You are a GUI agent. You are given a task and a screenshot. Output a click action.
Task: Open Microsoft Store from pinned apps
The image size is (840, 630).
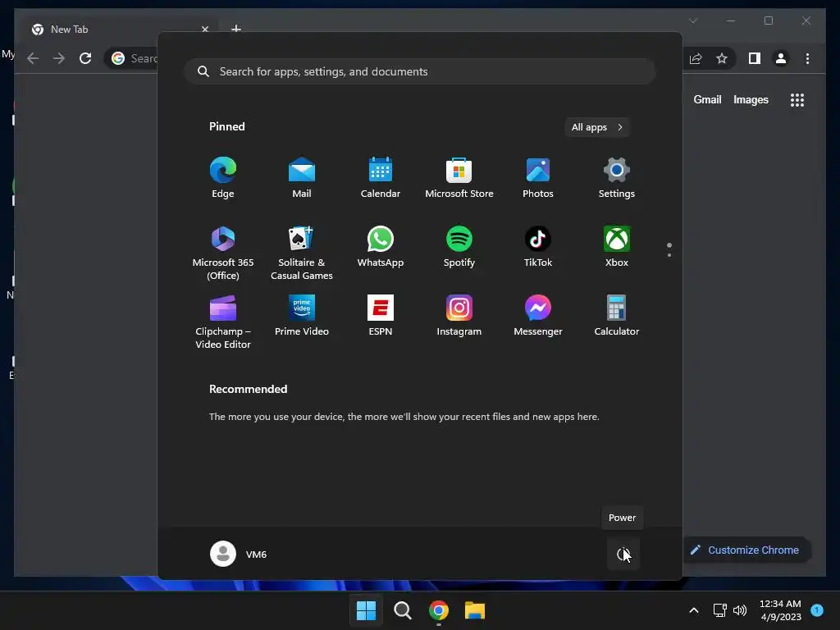pyautogui.click(x=459, y=178)
